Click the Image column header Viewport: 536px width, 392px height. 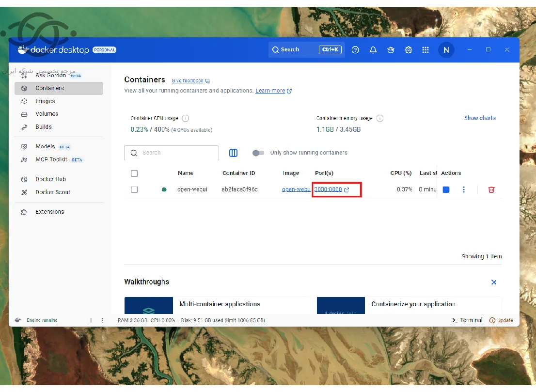[291, 173]
